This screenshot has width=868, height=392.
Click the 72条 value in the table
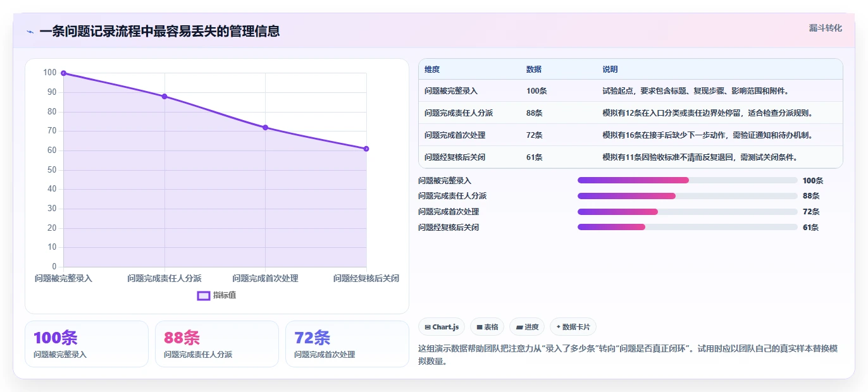pyautogui.click(x=535, y=135)
